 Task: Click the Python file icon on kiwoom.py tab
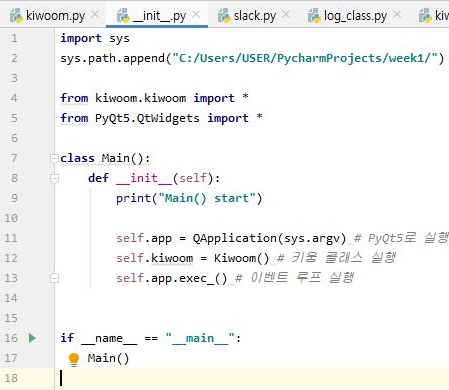pos(16,16)
